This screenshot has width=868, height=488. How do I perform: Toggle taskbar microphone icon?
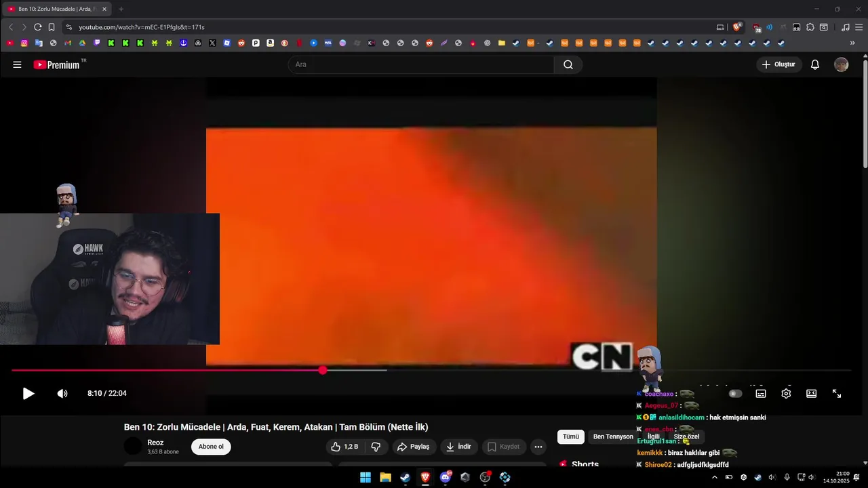pyautogui.click(x=787, y=477)
